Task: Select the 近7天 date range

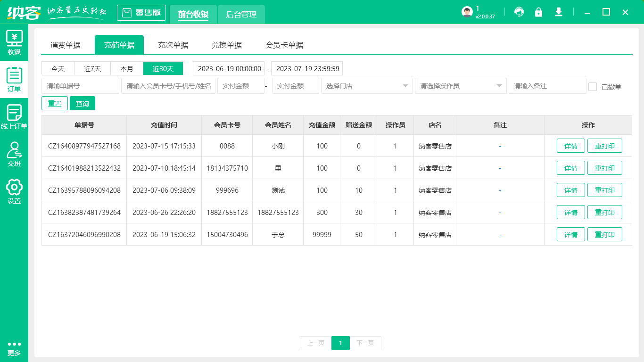Action: [92, 68]
